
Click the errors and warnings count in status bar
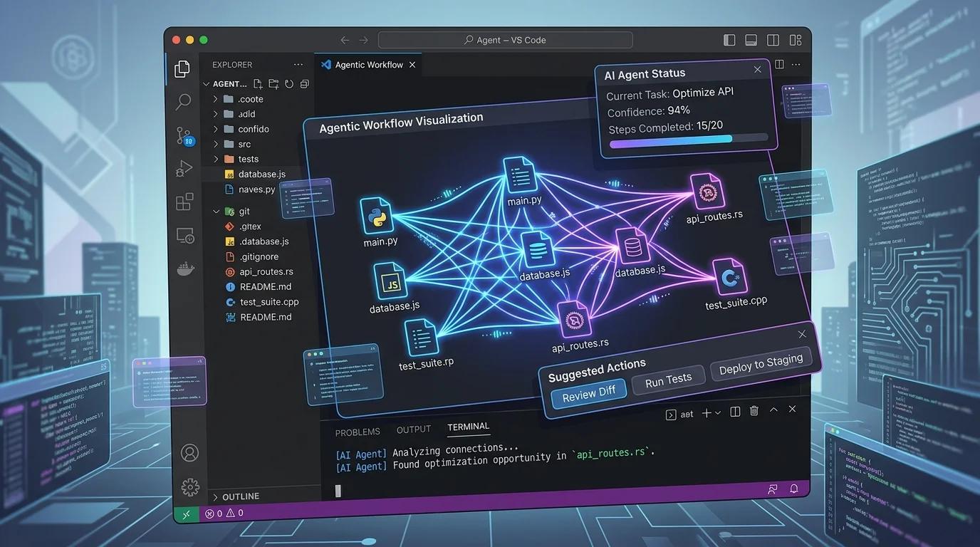coord(224,514)
